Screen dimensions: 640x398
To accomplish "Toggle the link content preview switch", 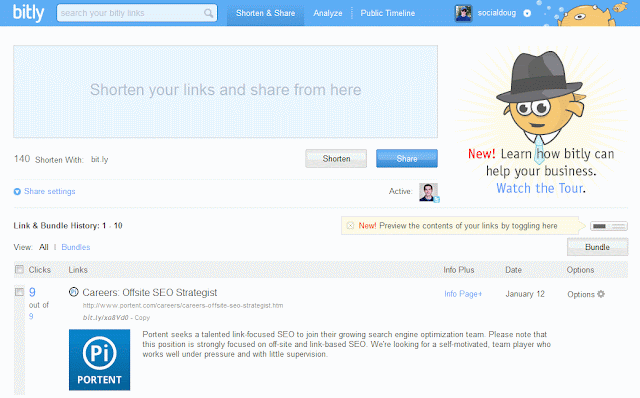I will coord(609,226).
